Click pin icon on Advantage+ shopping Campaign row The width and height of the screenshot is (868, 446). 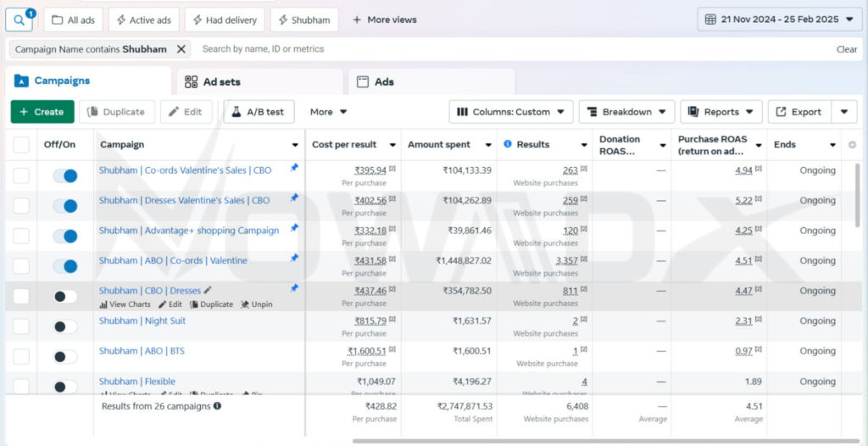[x=294, y=228]
